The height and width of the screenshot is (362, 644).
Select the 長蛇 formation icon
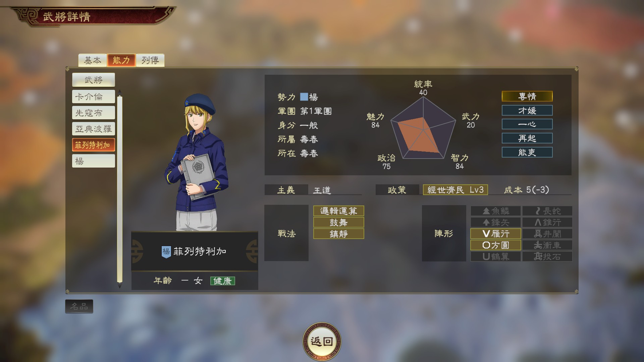[x=538, y=211]
